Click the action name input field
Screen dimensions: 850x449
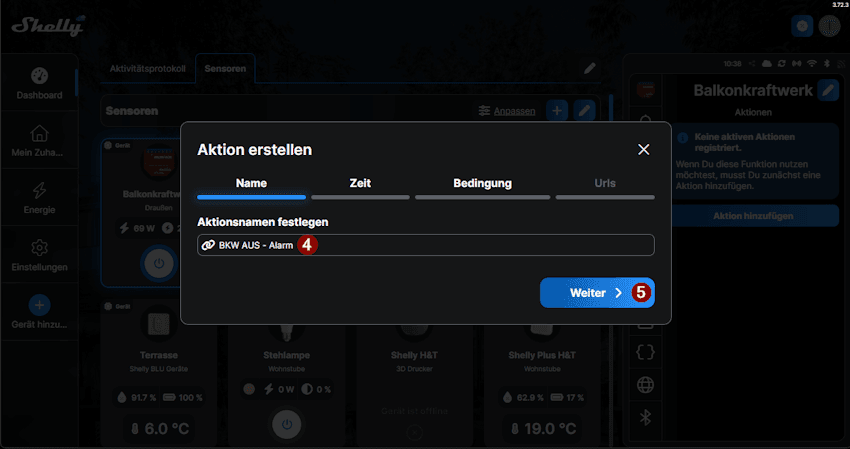pyautogui.click(x=426, y=245)
